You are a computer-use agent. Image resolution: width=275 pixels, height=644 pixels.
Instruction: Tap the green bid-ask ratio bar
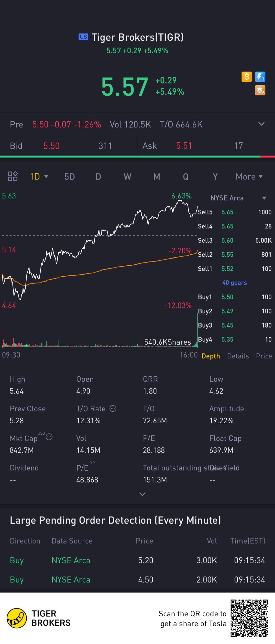[130, 157]
